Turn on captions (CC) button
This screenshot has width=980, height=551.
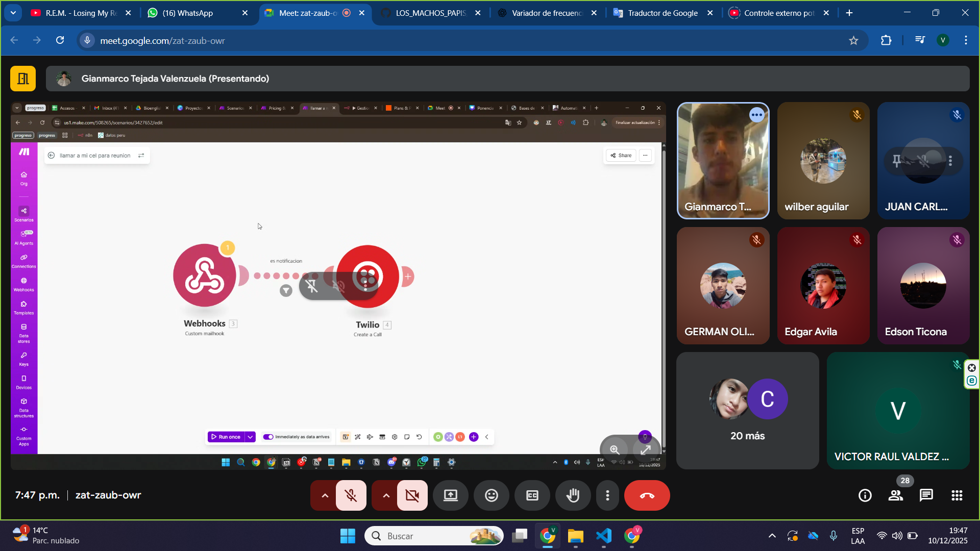tap(532, 495)
